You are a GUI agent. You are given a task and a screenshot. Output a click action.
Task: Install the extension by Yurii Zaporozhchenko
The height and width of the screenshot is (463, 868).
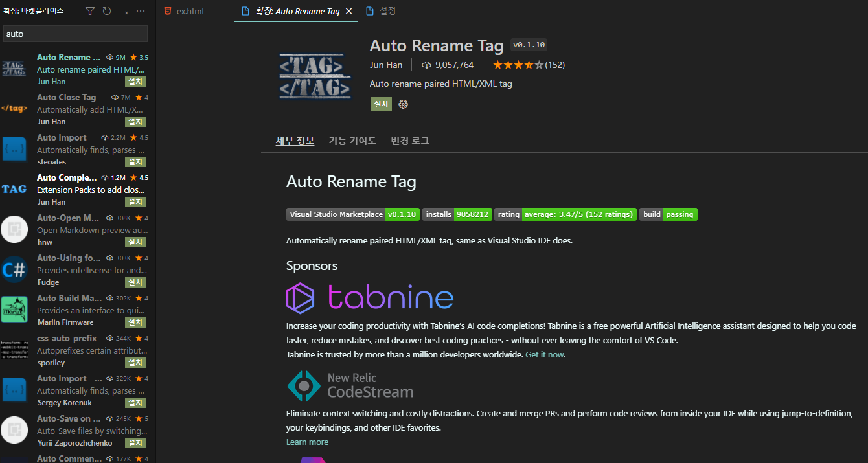point(135,443)
